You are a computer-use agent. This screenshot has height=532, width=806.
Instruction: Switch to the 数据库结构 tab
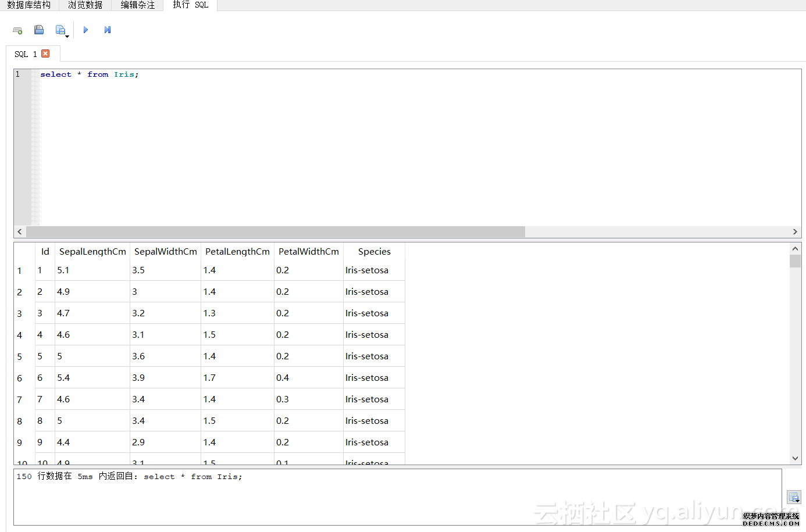28,5
